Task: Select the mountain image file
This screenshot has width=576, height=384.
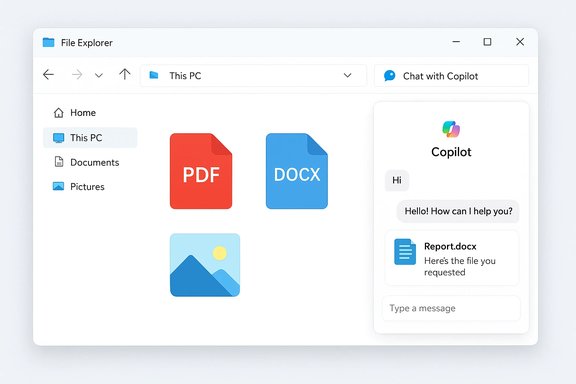Action: [x=205, y=265]
